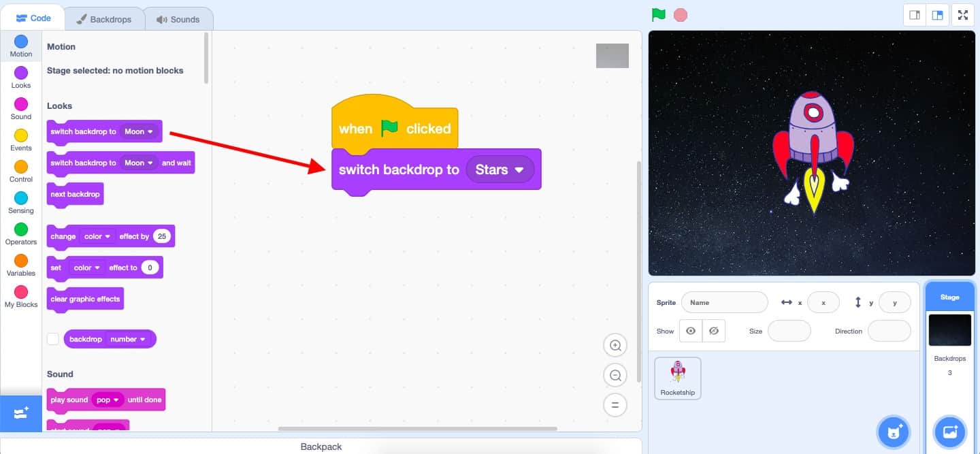
Task: Select the Events block category
Action: point(21,140)
